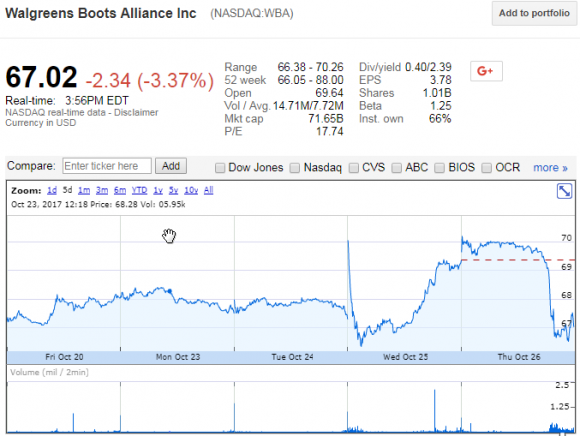Click the Google+ share icon

click(x=486, y=71)
